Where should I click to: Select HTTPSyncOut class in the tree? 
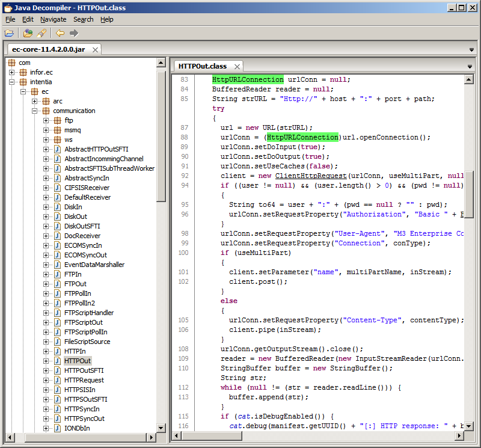[84, 419]
